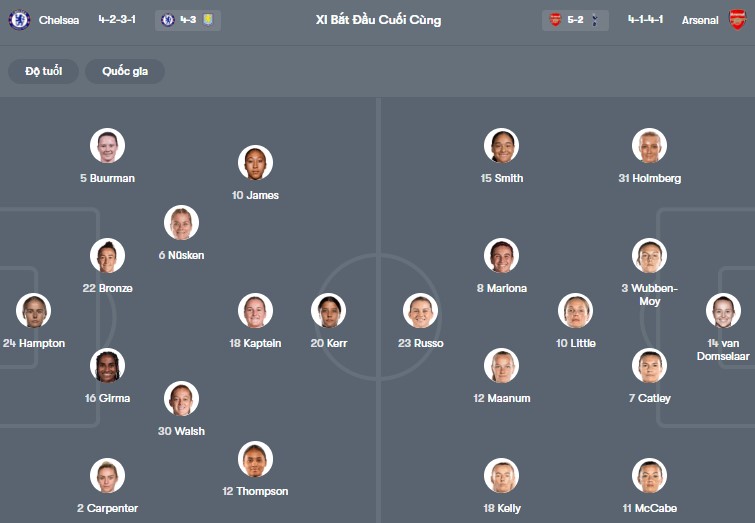755x523 pixels.
Task: Open Arsenal's 5-2 previous match result
Action: 574,20
